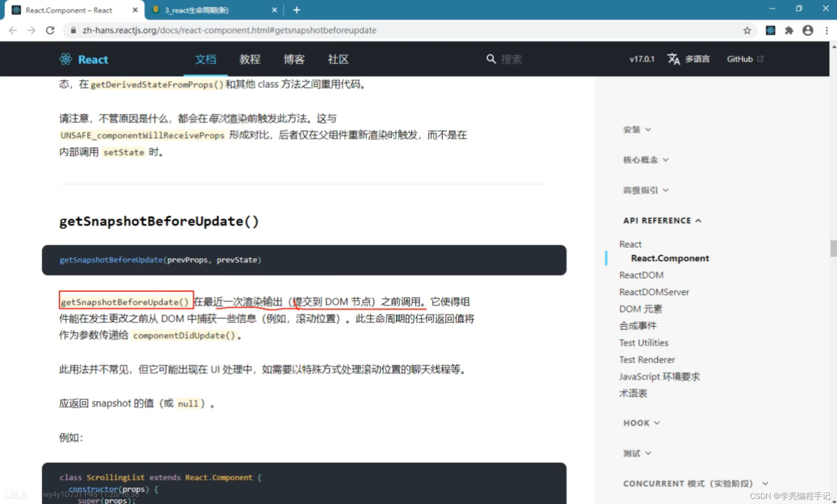The height and width of the screenshot is (504, 837).
Task: Open the extensions puzzle icon
Action: tap(789, 30)
